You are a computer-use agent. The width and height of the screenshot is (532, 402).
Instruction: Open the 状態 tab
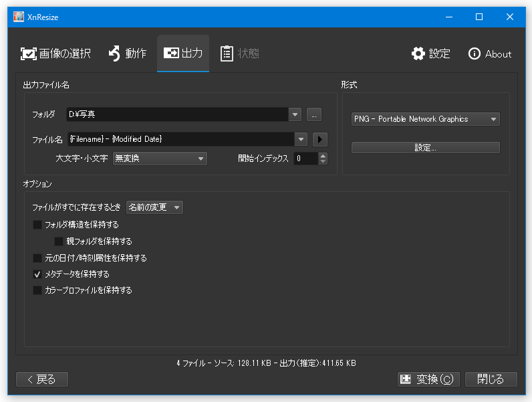coord(240,54)
